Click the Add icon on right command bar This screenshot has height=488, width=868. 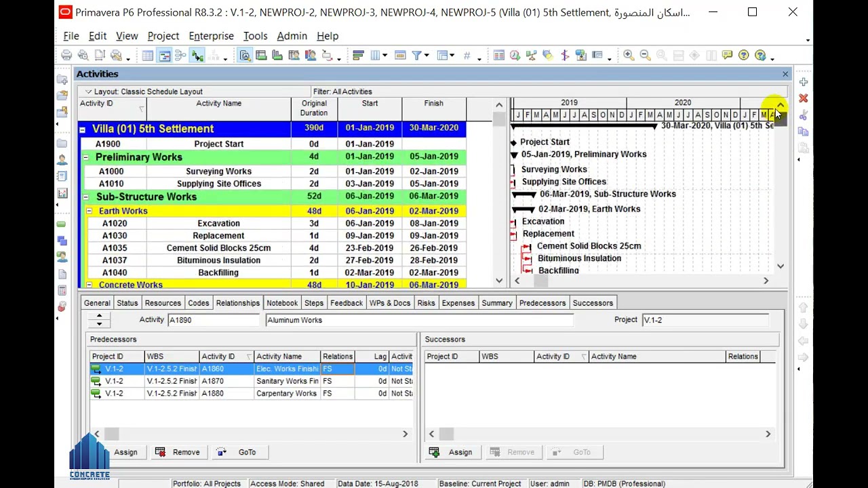click(804, 82)
